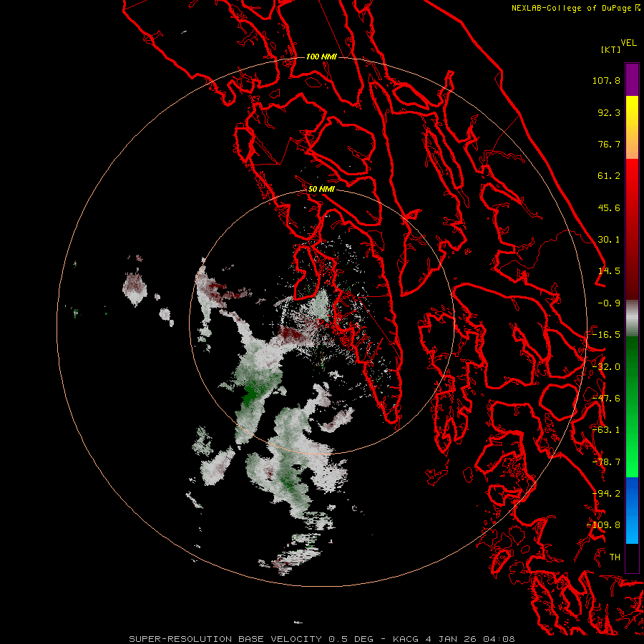The image size is (644, 644).
Task: Click the -32.0 velocity scale value
Action: point(606,367)
